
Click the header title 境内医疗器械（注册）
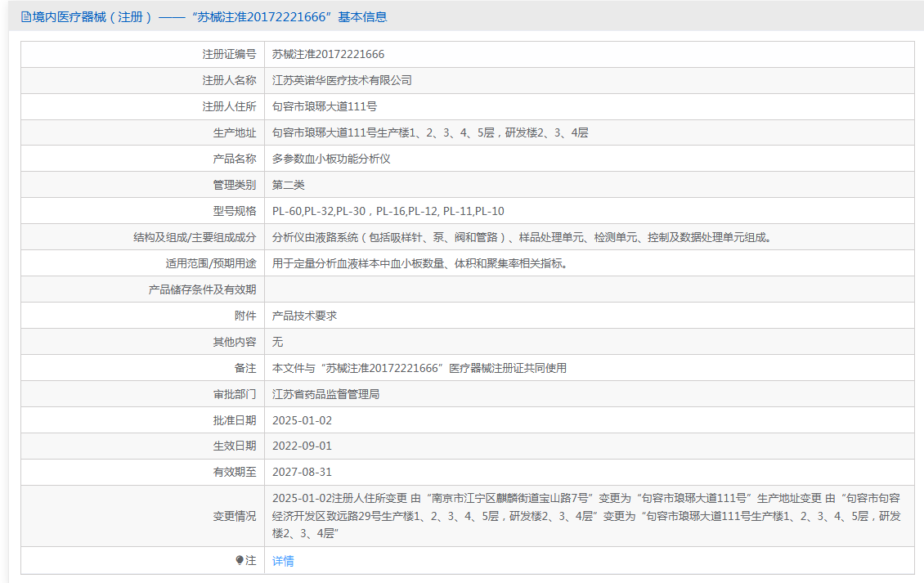click(92, 17)
